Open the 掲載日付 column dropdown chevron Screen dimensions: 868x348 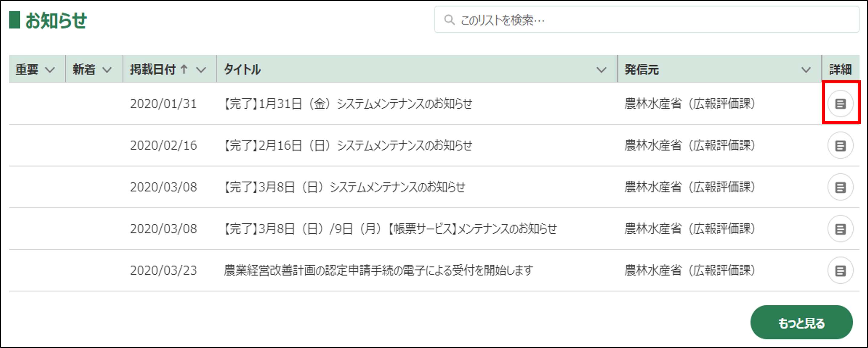point(201,70)
